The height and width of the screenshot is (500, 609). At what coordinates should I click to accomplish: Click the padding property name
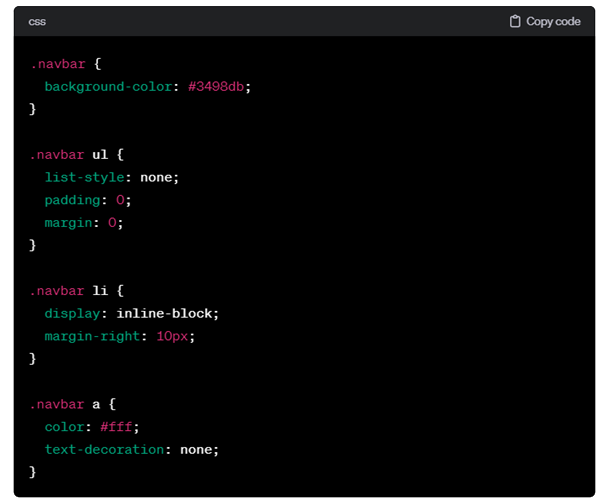tap(71, 200)
